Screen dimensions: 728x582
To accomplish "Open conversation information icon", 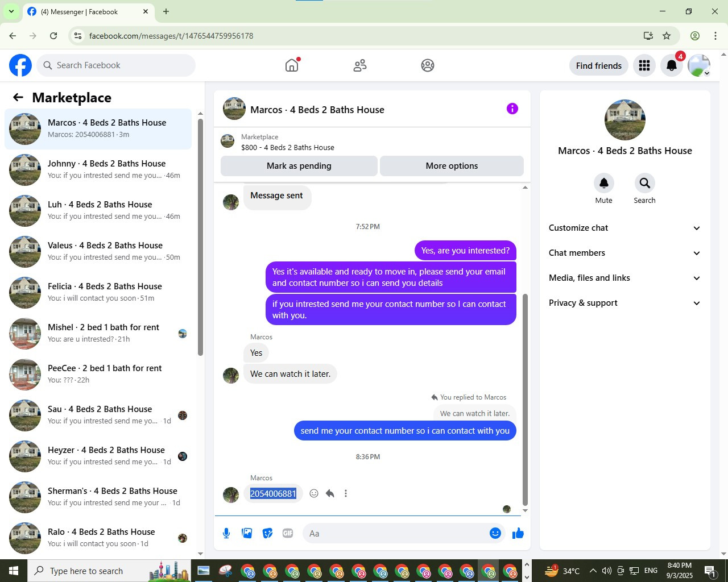I will [512, 109].
